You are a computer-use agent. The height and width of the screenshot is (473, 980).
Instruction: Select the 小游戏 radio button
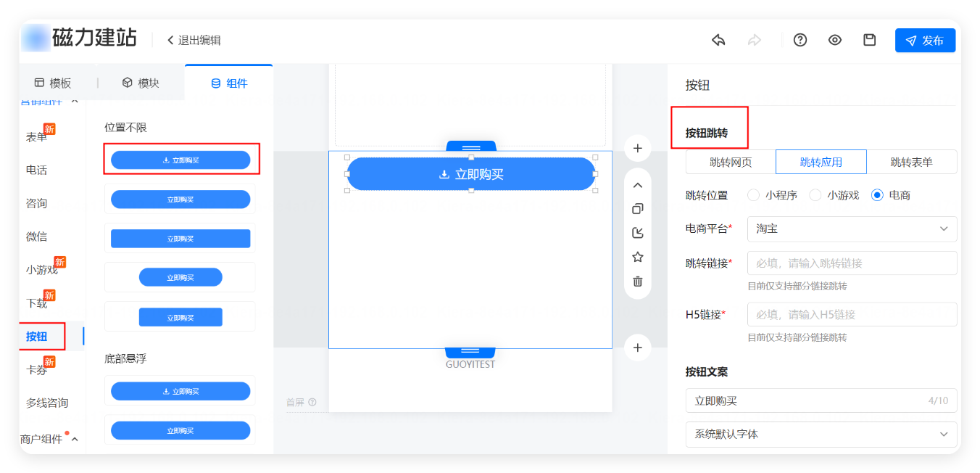[815, 194]
